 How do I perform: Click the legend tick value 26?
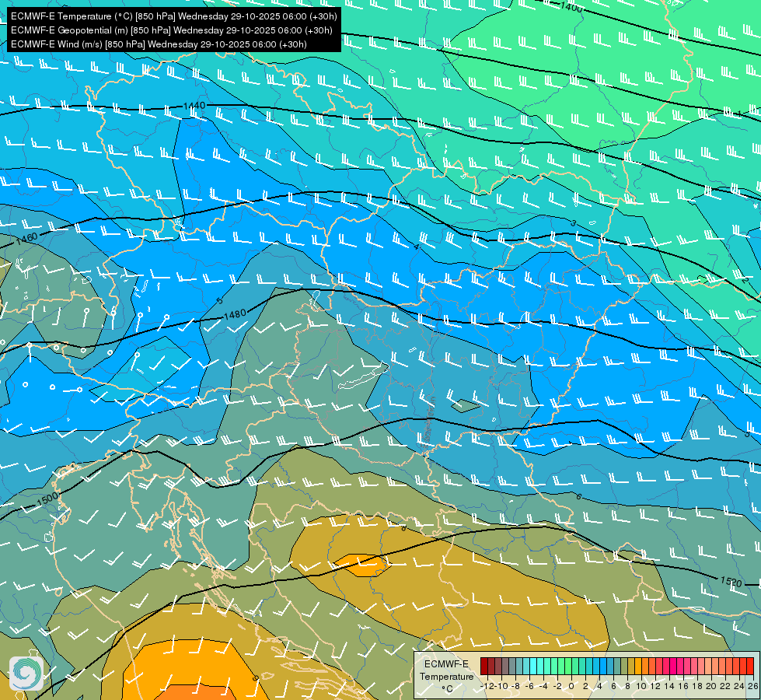click(752, 687)
